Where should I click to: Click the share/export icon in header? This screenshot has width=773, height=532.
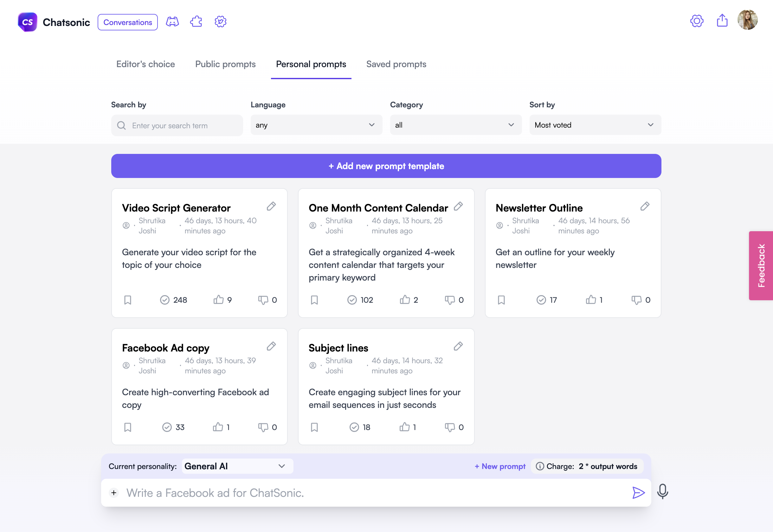[722, 20]
